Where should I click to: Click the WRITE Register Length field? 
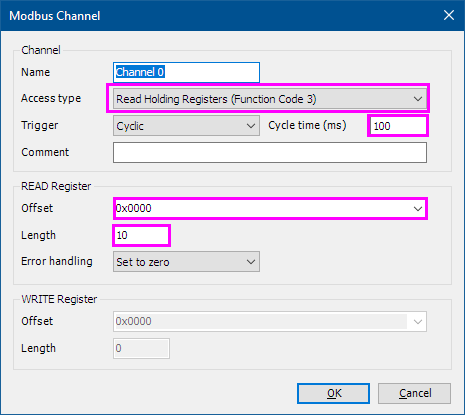pyautogui.click(x=141, y=348)
